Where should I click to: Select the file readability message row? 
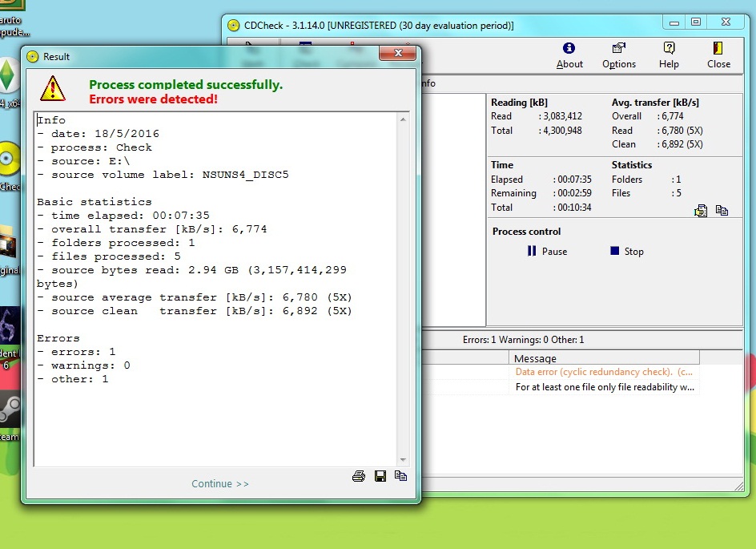(604, 387)
